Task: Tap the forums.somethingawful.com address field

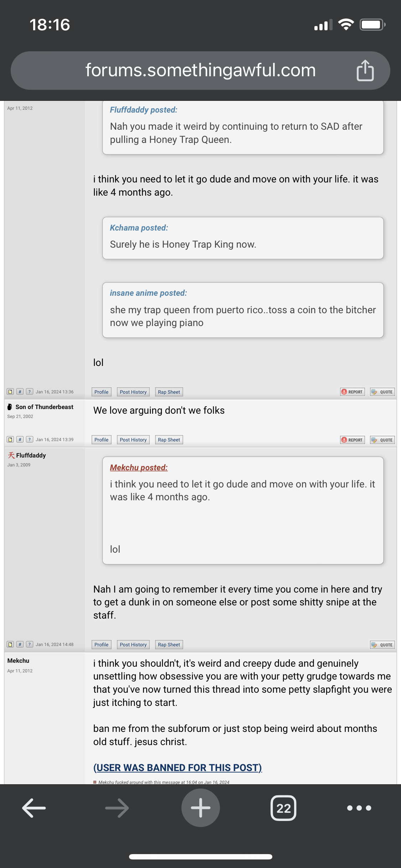Action: [200, 71]
